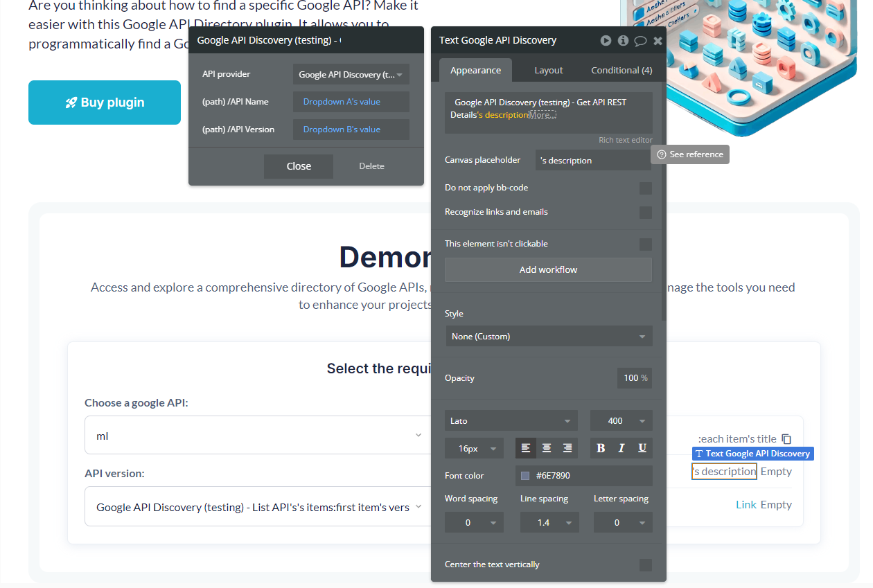873x588 pixels.
Task: Open the Line spacing 1.4 dropdown
Action: click(x=549, y=522)
